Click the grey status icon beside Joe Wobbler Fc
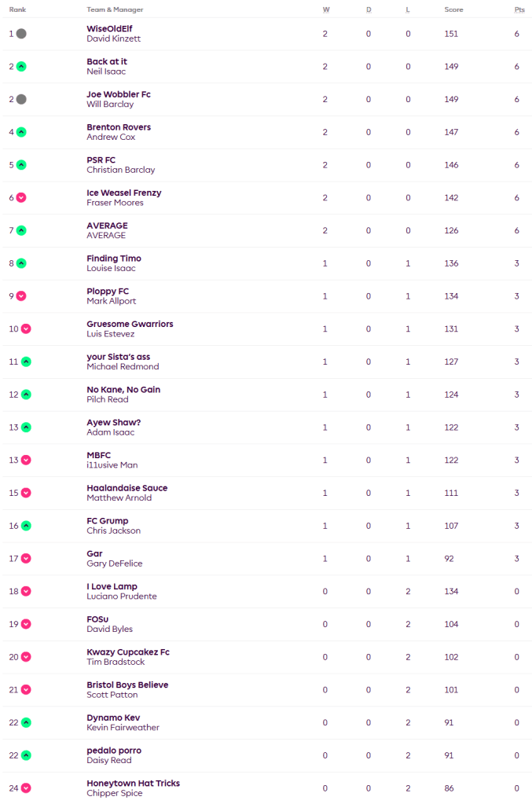 click(x=21, y=100)
